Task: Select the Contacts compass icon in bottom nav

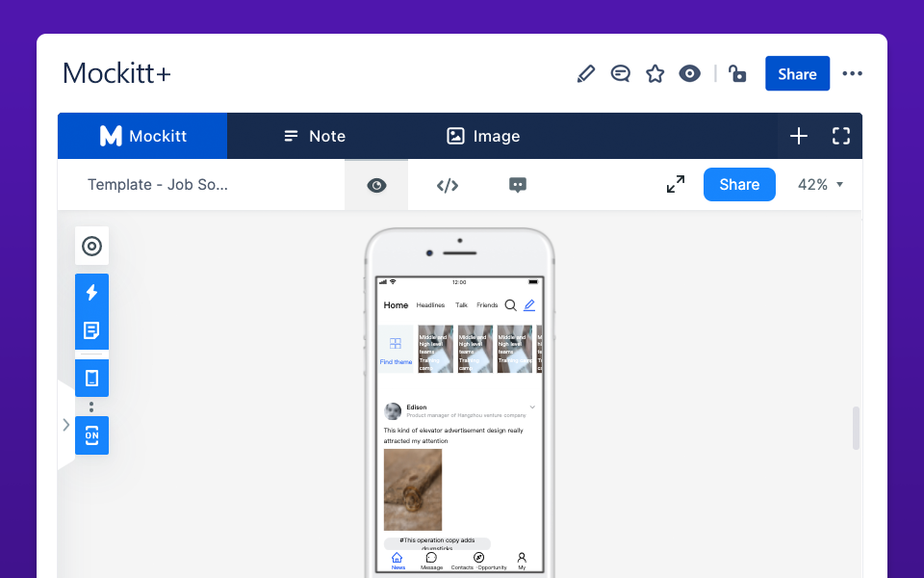Action: point(478,558)
